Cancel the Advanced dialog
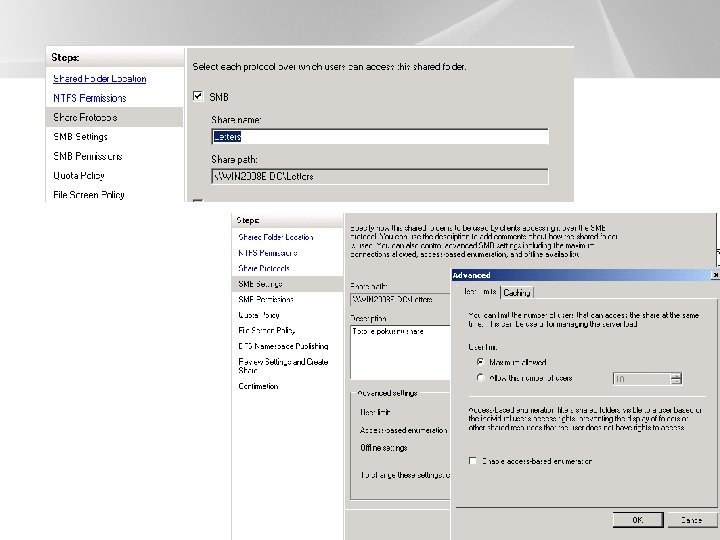720x540 pixels. [x=692, y=520]
